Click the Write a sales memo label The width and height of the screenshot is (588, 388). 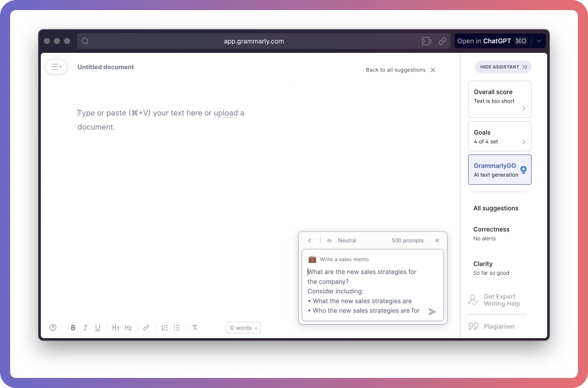click(344, 259)
